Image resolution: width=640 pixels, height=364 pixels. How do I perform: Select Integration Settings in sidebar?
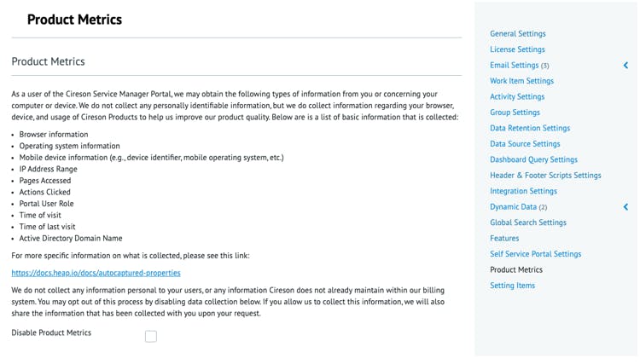[x=523, y=192]
